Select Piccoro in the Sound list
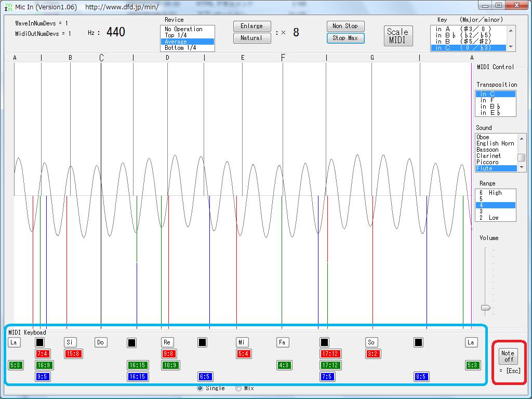 (x=496, y=162)
